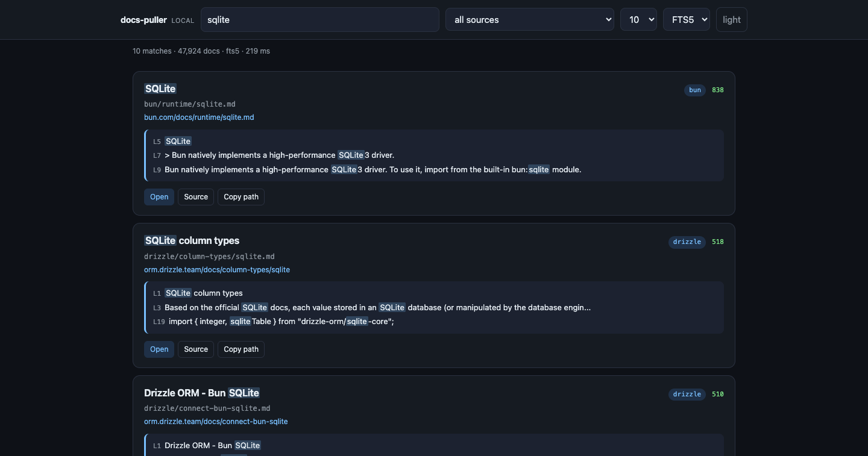Click snippet line L5 SQLite in bun result
This screenshot has height=456, width=868.
click(x=172, y=142)
